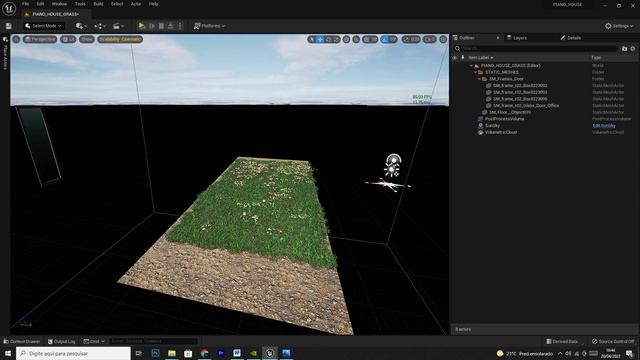Screen dimensions: 640x360
Task: Select the viewport select-objects cursor tool
Action: coord(312,40)
